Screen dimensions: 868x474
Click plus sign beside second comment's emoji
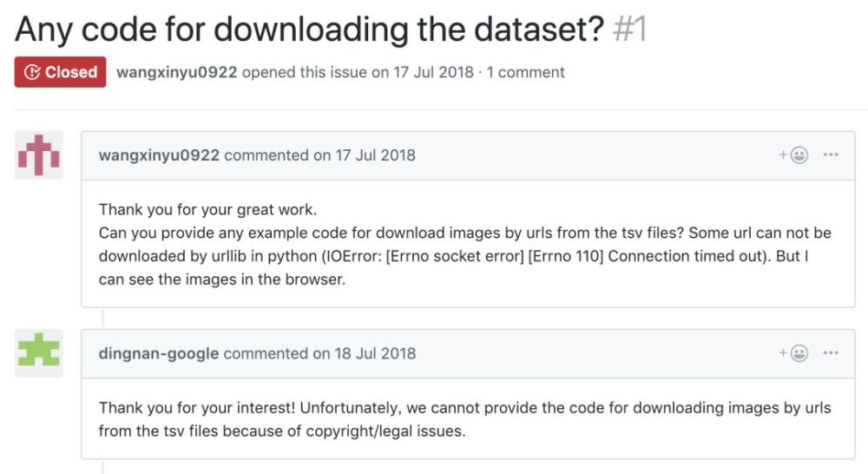point(783,353)
